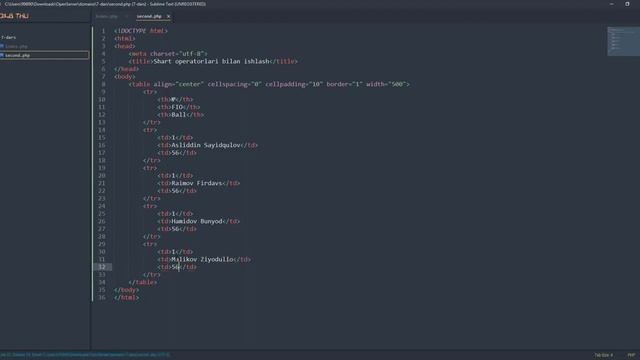The image size is (640, 360).
Task: Select second.php in the sidebar
Action: pos(44,55)
